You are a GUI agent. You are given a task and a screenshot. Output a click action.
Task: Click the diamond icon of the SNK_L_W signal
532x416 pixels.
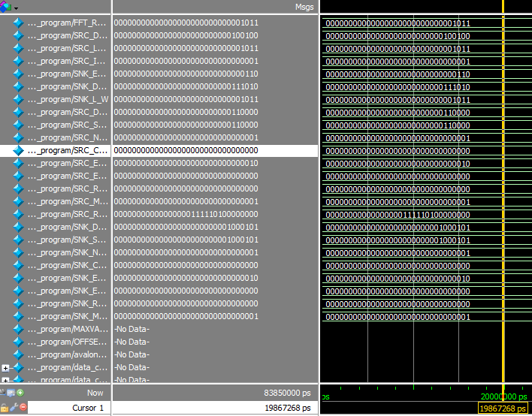(18, 99)
